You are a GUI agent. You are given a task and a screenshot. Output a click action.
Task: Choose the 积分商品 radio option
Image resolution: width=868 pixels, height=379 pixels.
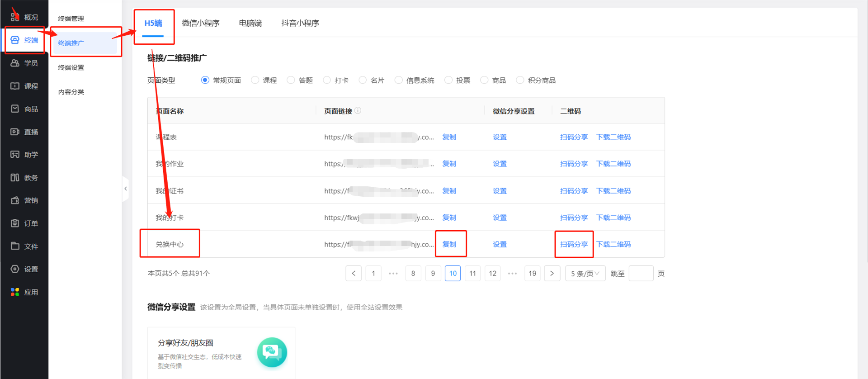pos(520,80)
